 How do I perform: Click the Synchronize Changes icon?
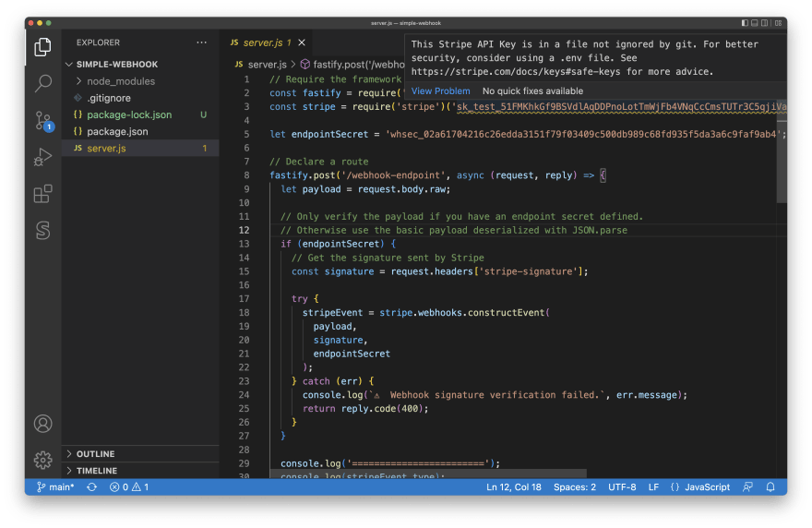pyautogui.click(x=91, y=487)
